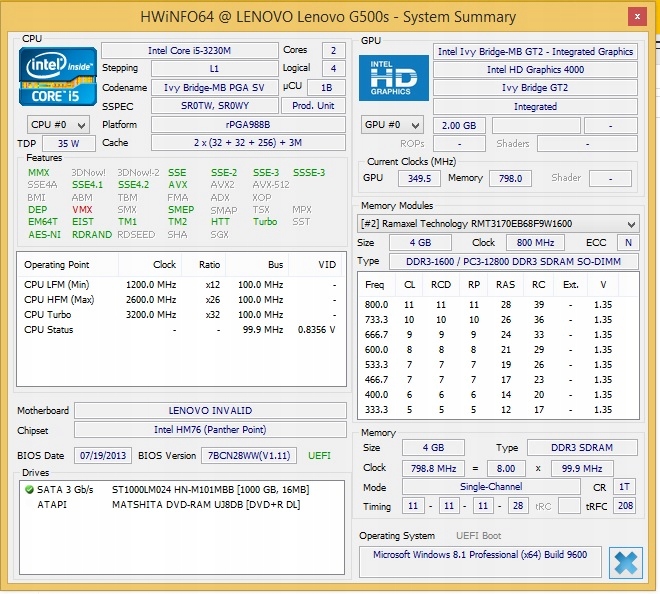Click the Mode Single-Channel field

point(491,487)
